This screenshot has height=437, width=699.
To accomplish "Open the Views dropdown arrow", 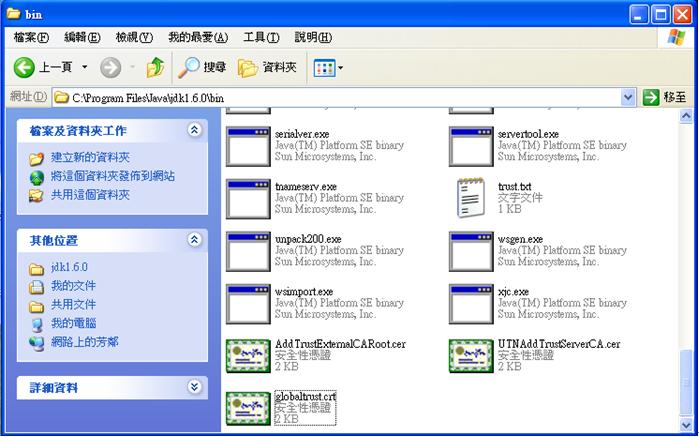I will pos(341,68).
